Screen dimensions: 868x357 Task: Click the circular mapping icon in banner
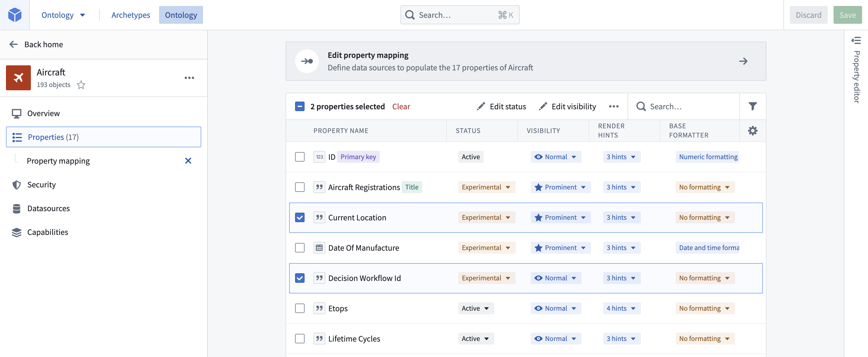pyautogui.click(x=307, y=61)
